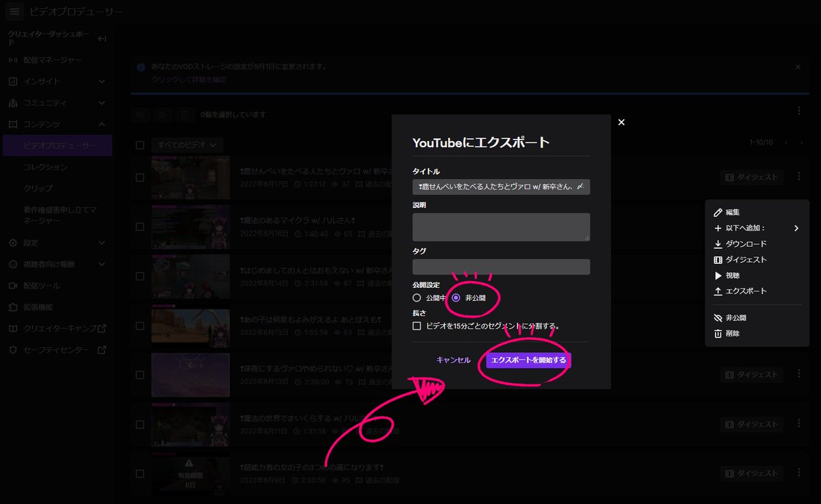
Task: Toggle the select-all videos checkbox
Action: (140, 145)
